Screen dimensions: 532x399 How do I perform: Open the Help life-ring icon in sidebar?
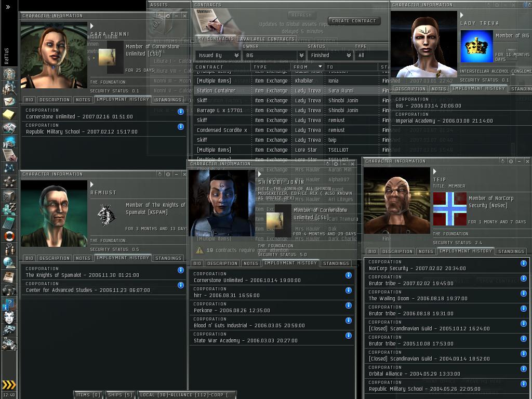9,235
